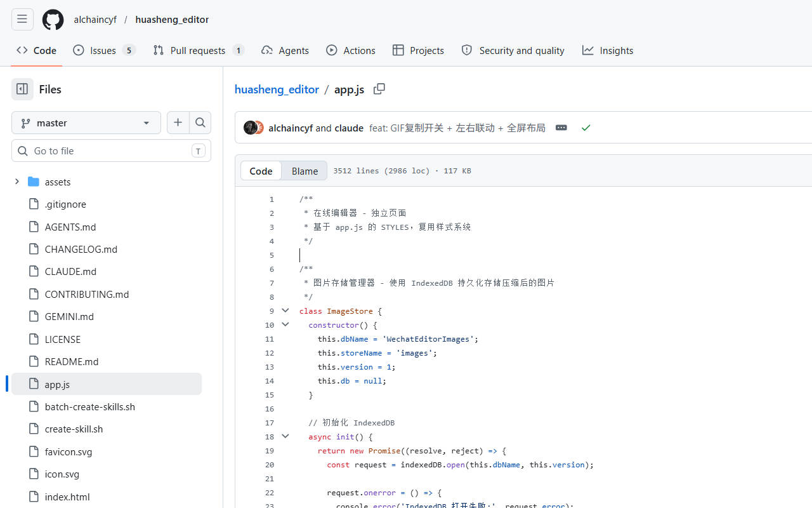Click line number 1 in code

pos(272,199)
